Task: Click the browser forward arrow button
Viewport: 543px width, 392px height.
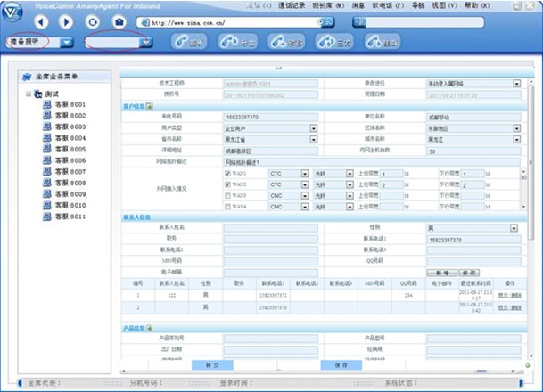Action: coord(67,20)
